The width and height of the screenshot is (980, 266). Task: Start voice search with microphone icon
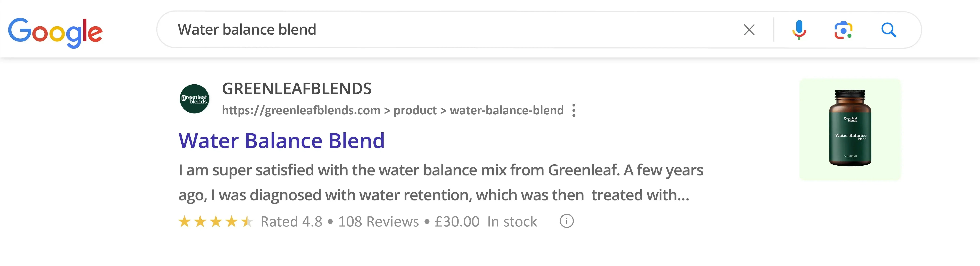[799, 30]
